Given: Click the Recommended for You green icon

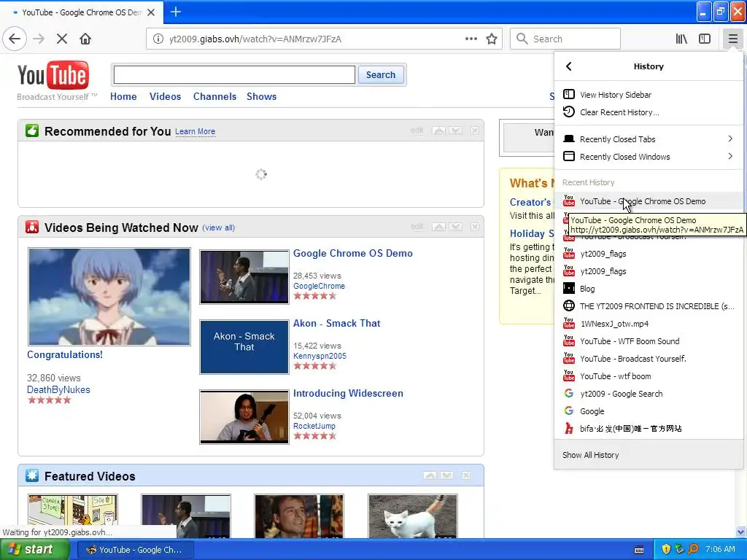Looking at the screenshot, I should 32,131.
